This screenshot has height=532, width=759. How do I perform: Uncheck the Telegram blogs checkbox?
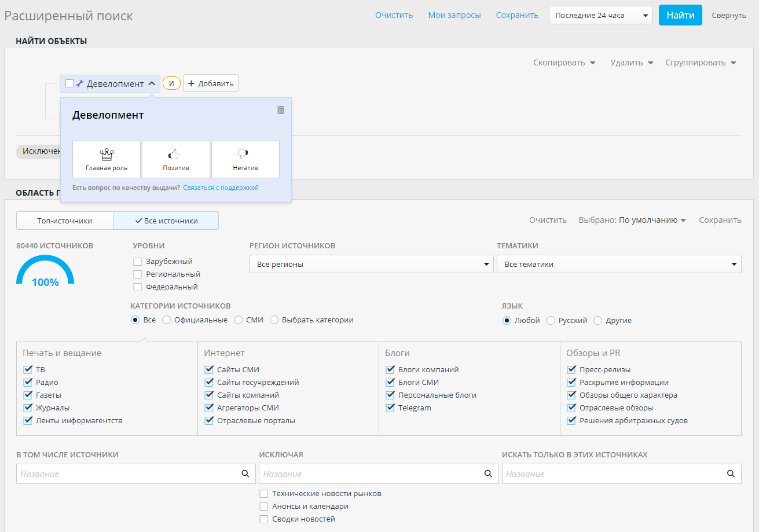coord(390,408)
